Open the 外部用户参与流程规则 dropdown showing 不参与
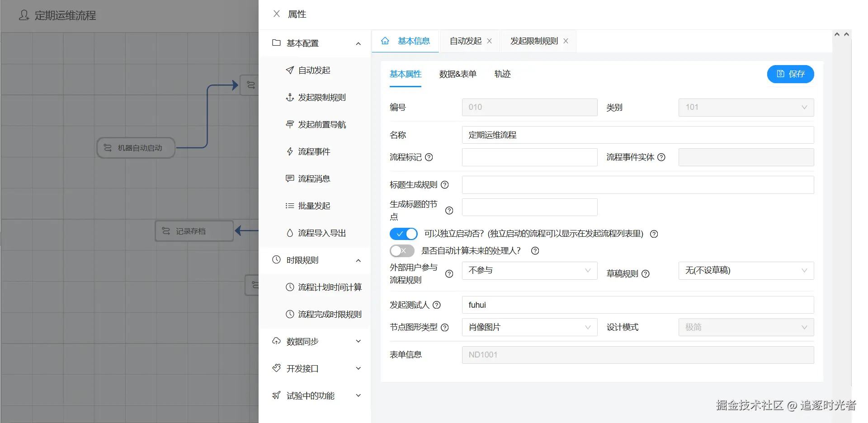The width and height of the screenshot is (868, 423). [529, 271]
